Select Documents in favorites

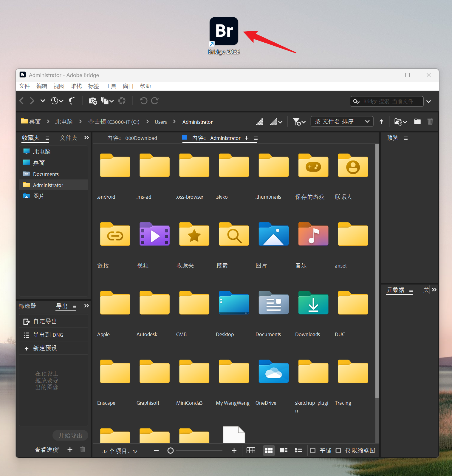click(x=54, y=174)
